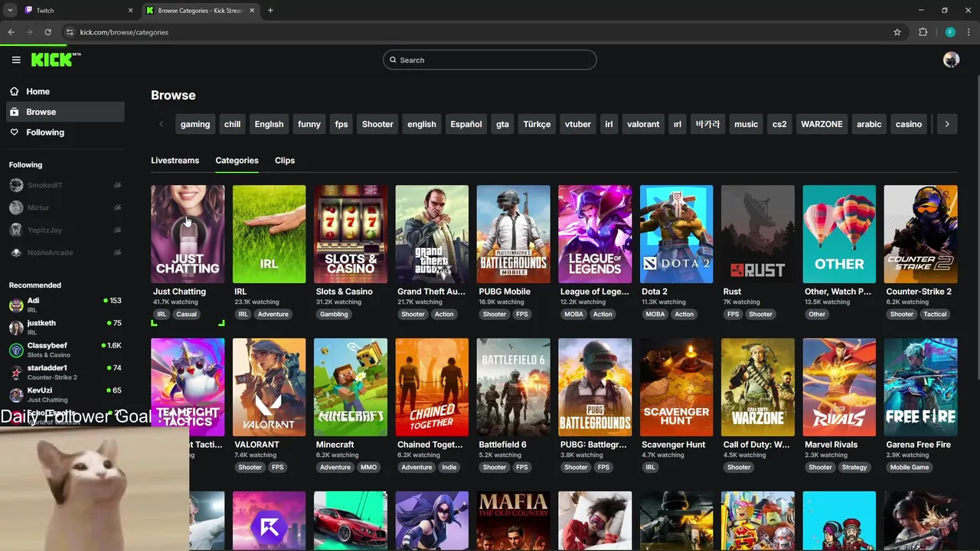Select the fps tag chip
Screen dimensions: 980x551
(341, 124)
